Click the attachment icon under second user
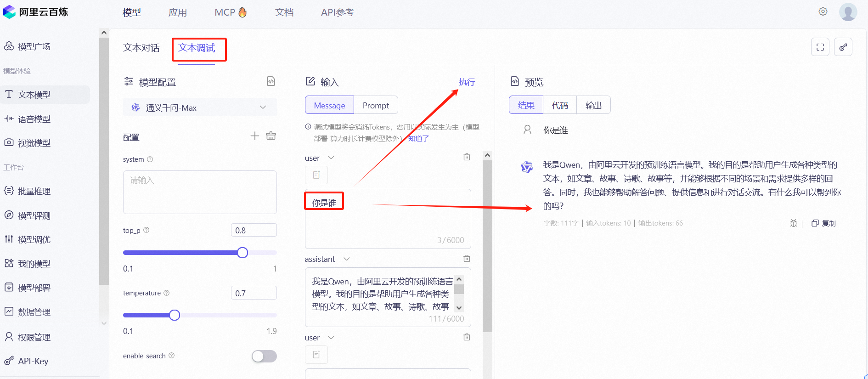 point(316,355)
